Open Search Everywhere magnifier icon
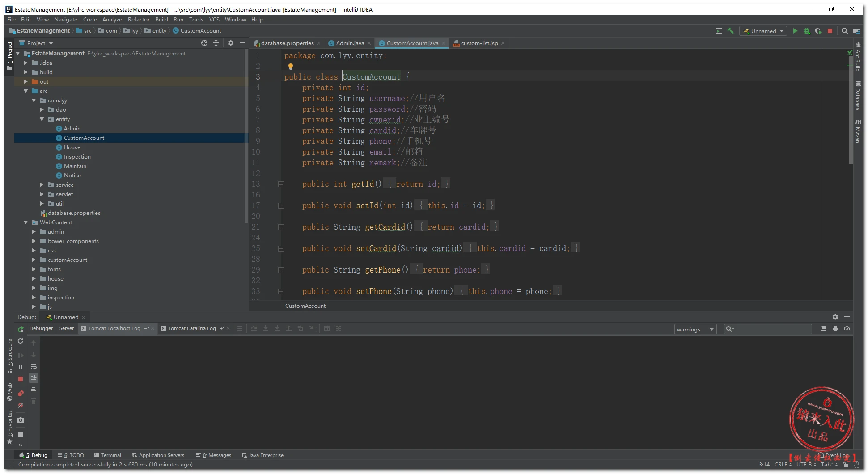868x474 pixels. pos(844,31)
